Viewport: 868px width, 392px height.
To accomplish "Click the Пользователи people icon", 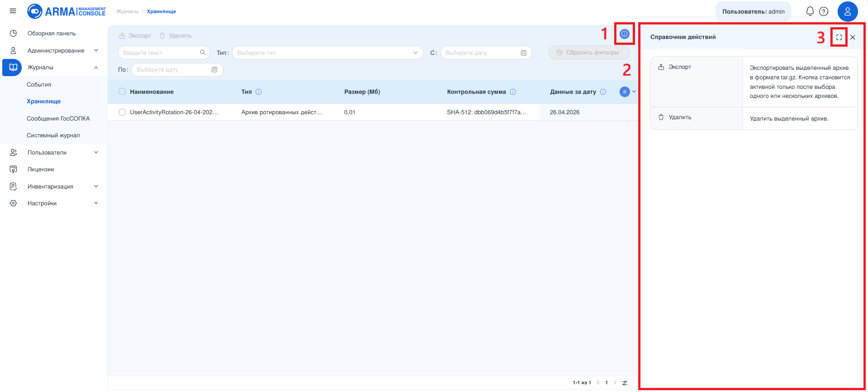I will [x=13, y=153].
